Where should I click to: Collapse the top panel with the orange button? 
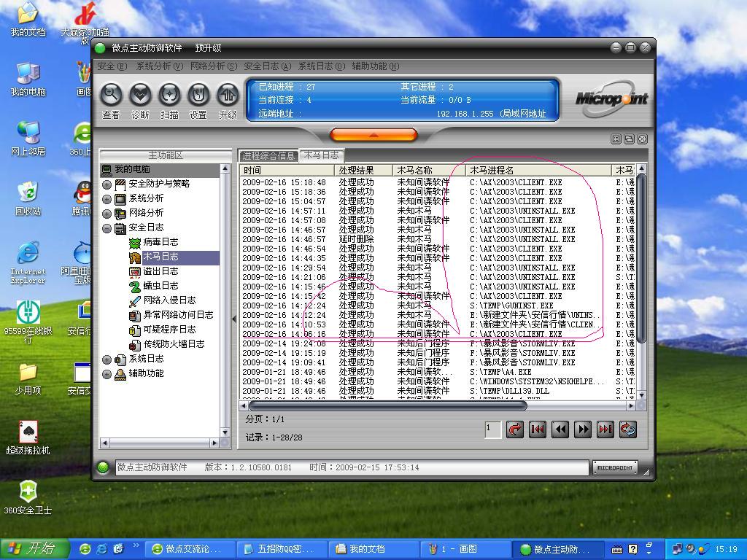point(373,135)
